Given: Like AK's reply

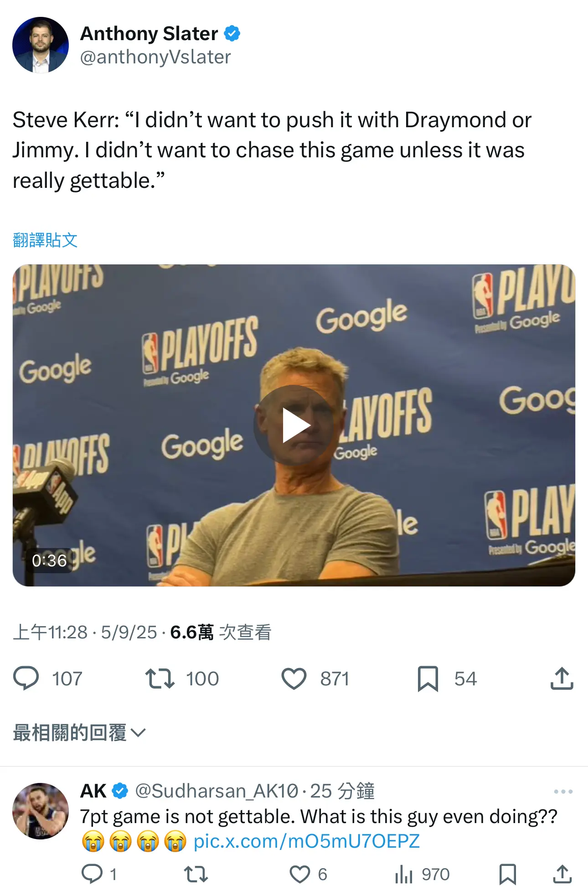Looking at the screenshot, I should (x=300, y=874).
